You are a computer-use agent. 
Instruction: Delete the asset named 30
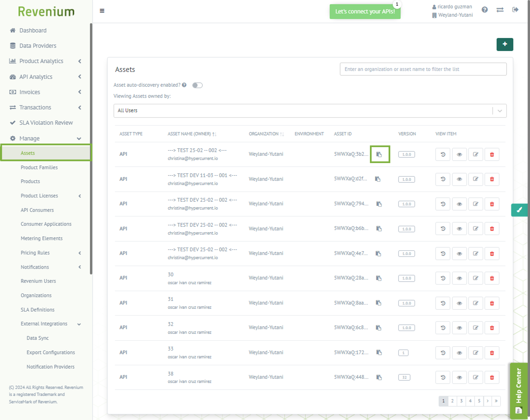tap(492, 278)
